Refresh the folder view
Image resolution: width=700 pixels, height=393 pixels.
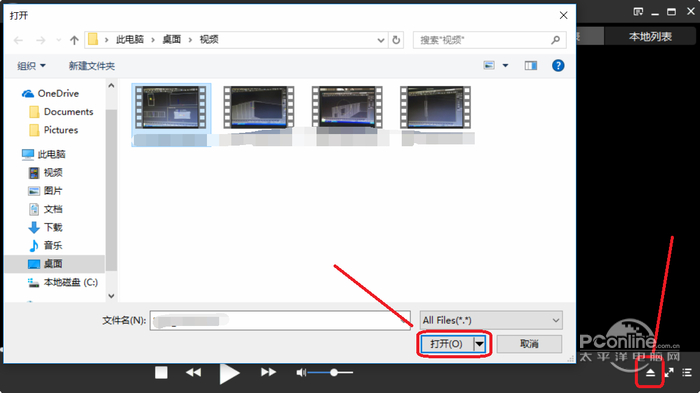[x=396, y=40]
